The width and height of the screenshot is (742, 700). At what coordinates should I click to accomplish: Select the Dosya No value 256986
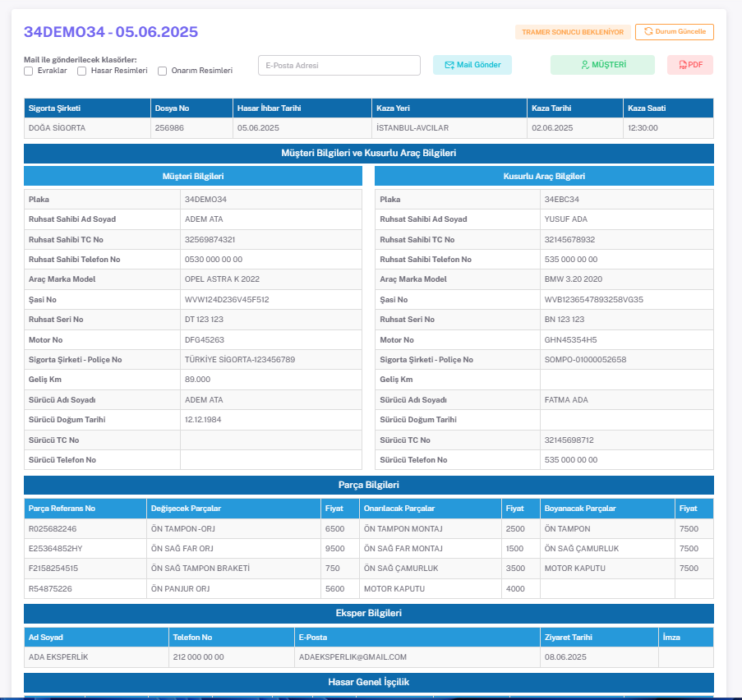tap(169, 128)
